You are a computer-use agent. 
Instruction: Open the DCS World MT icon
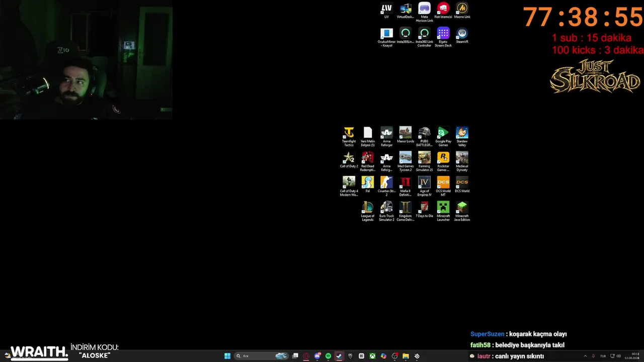(x=443, y=186)
